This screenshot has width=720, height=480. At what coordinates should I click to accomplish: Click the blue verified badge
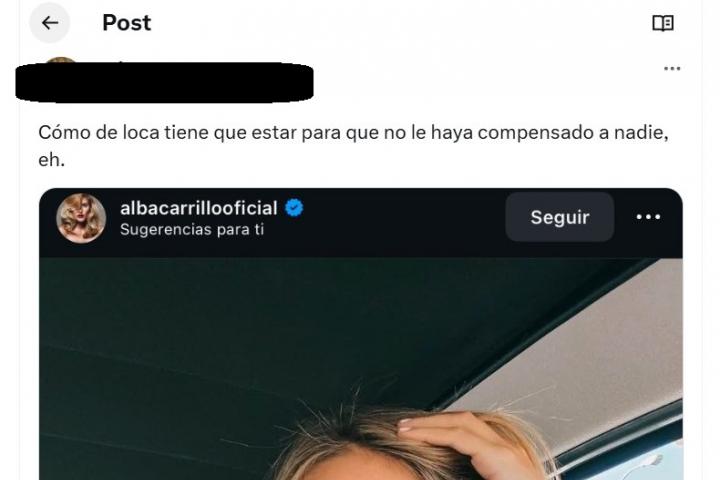tap(294, 208)
